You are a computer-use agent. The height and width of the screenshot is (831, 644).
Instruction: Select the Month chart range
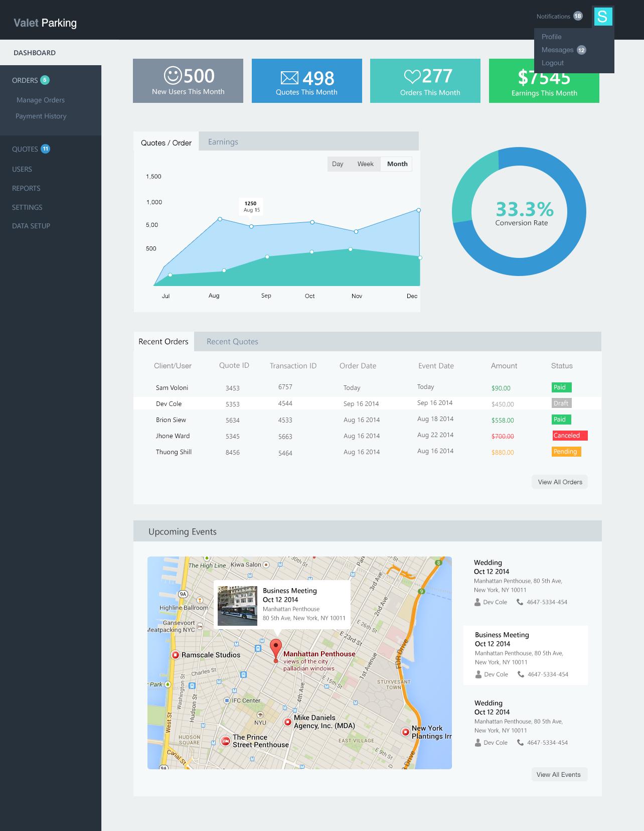(x=397, y=164)
